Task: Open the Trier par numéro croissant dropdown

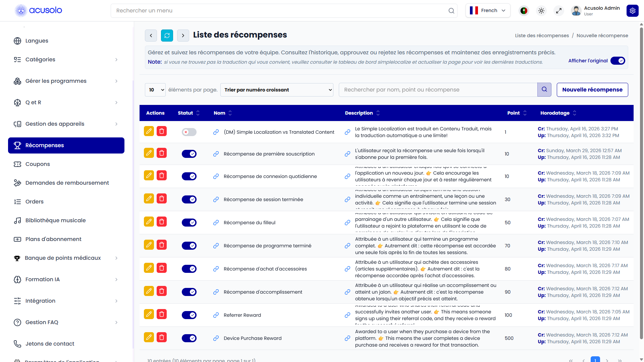Action: pyautogui.click(x=277, y=90)
